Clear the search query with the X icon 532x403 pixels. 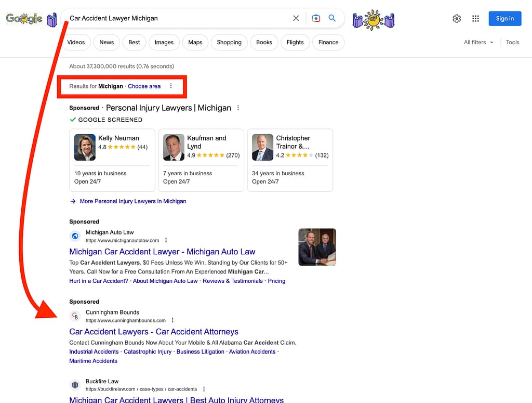tap(296, 18)
